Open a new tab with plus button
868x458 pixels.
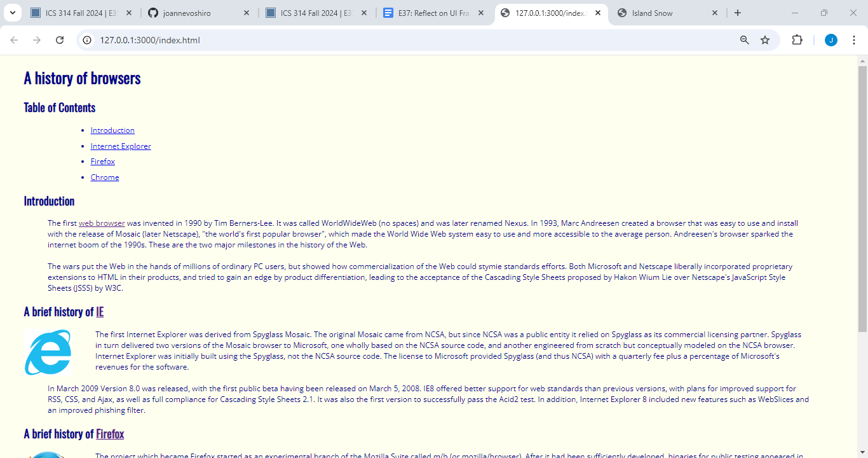738,13
